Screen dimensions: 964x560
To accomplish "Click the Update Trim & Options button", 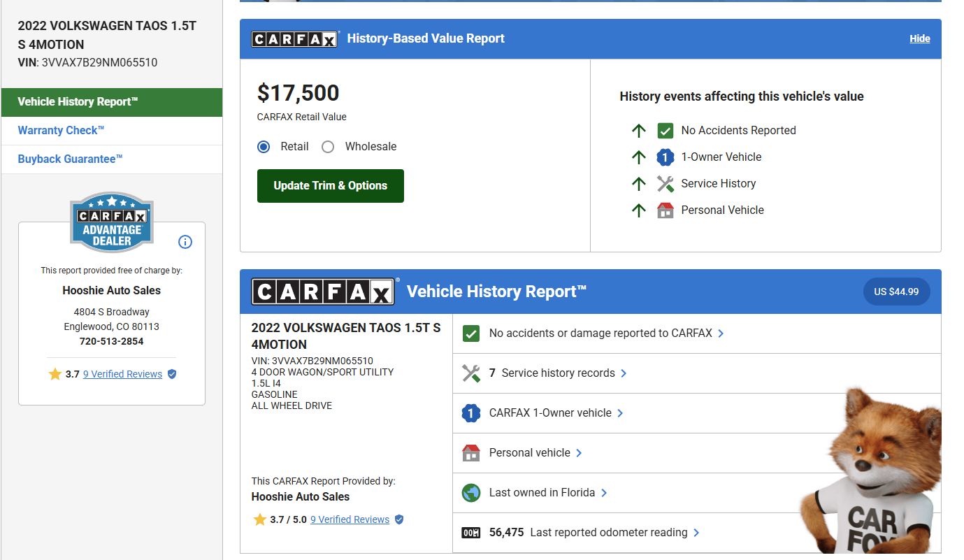I will (330, 186).
